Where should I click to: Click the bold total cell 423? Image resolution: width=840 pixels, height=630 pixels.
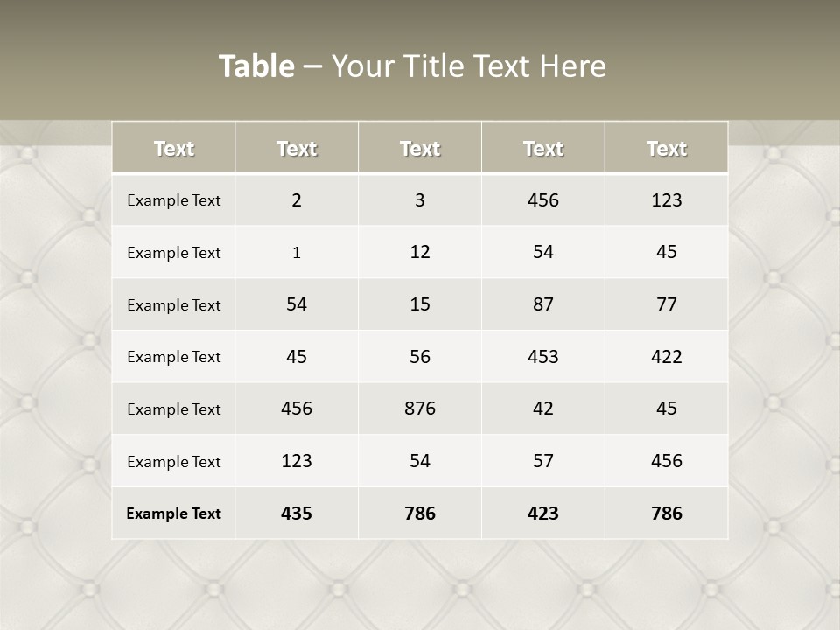pos(543,514)
